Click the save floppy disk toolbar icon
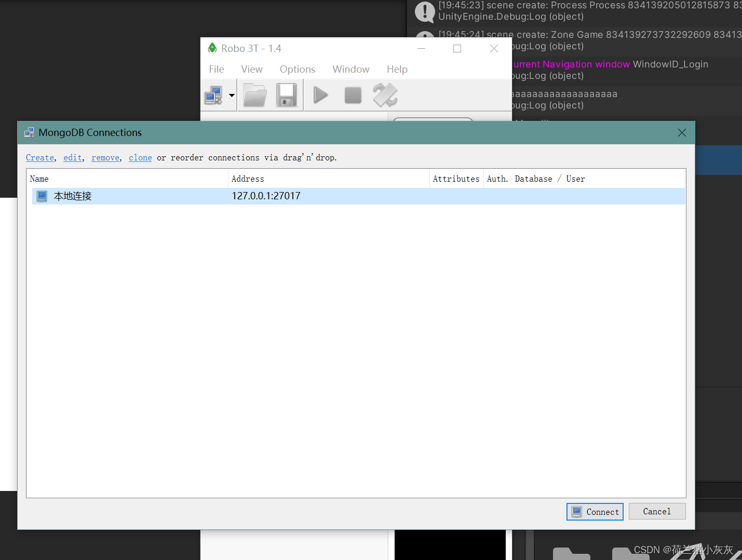This screenshot has width=742, height=560. (286, 95)
